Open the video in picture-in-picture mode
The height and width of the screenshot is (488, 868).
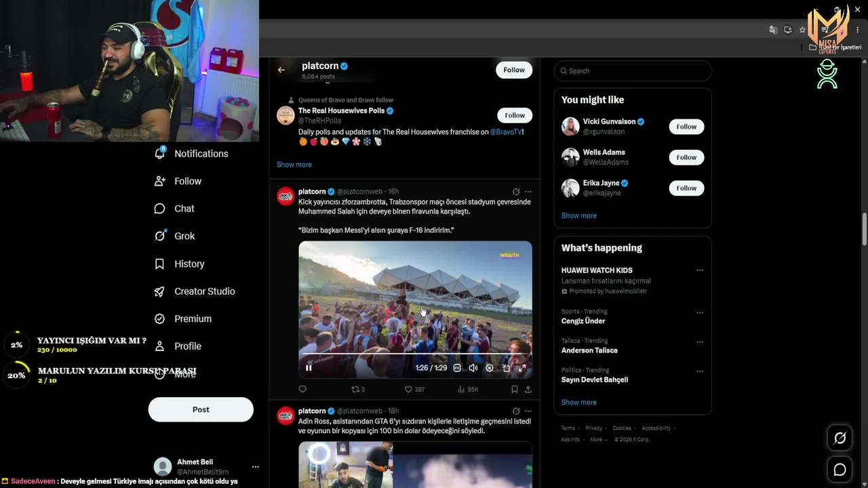coord(506,368)
